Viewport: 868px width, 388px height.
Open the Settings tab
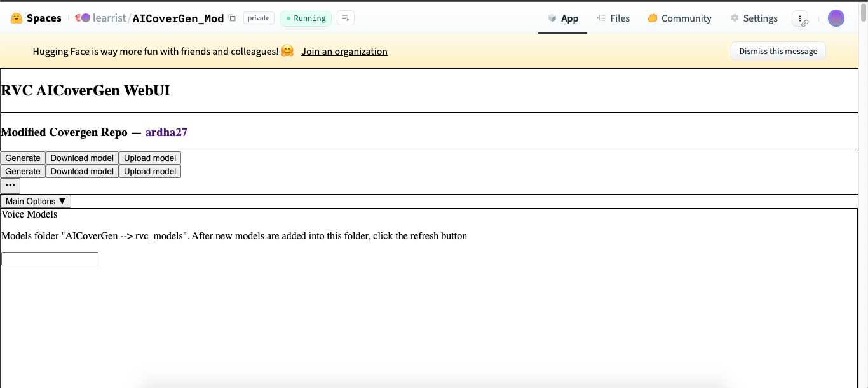tap(754, 18)
